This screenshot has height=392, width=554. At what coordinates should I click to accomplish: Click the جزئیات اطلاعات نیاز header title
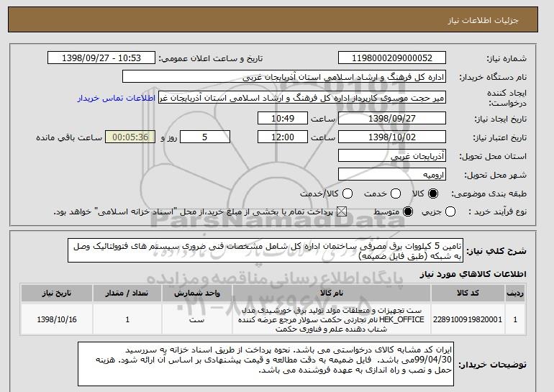tap(483, 20)
